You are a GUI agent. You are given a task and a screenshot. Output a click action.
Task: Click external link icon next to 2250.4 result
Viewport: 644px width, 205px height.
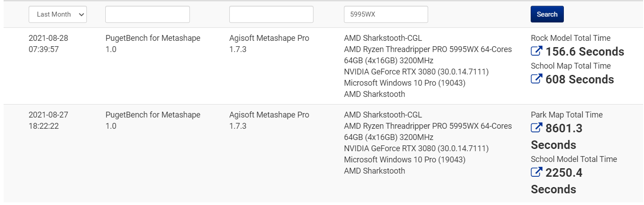pos(537,173)
